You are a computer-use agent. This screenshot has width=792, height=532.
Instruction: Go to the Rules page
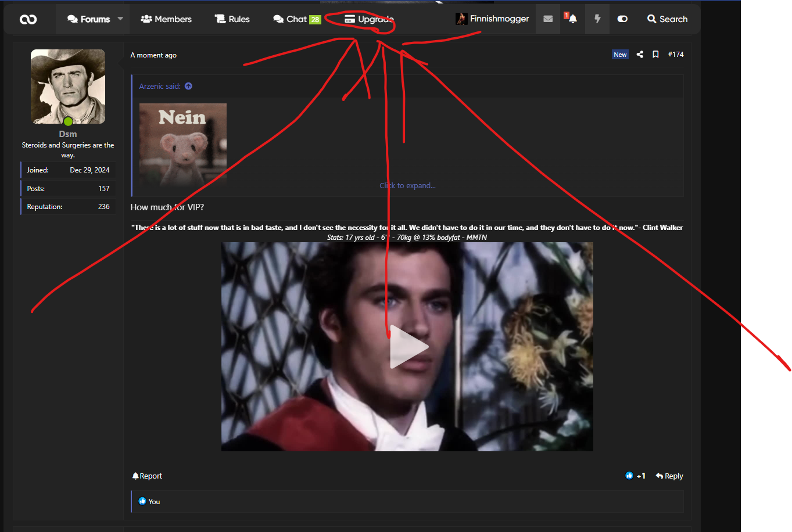(232, 19)
